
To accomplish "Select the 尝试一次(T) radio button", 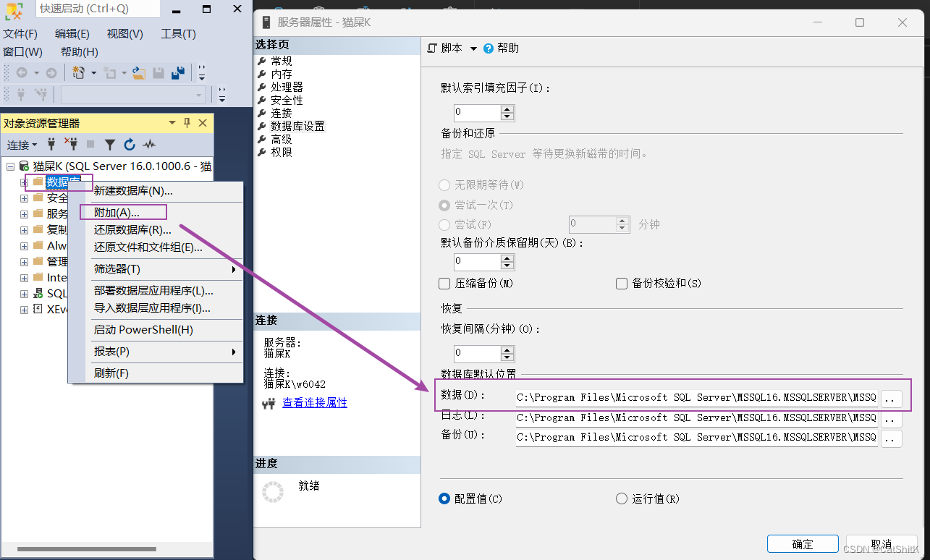I will 444,205.
